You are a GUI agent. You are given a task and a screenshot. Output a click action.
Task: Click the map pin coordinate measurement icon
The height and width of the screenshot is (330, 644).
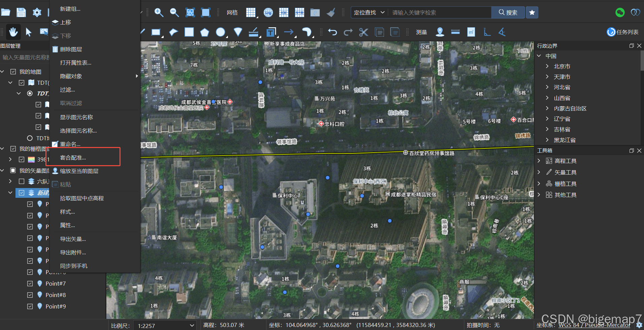tap(440, 32)
